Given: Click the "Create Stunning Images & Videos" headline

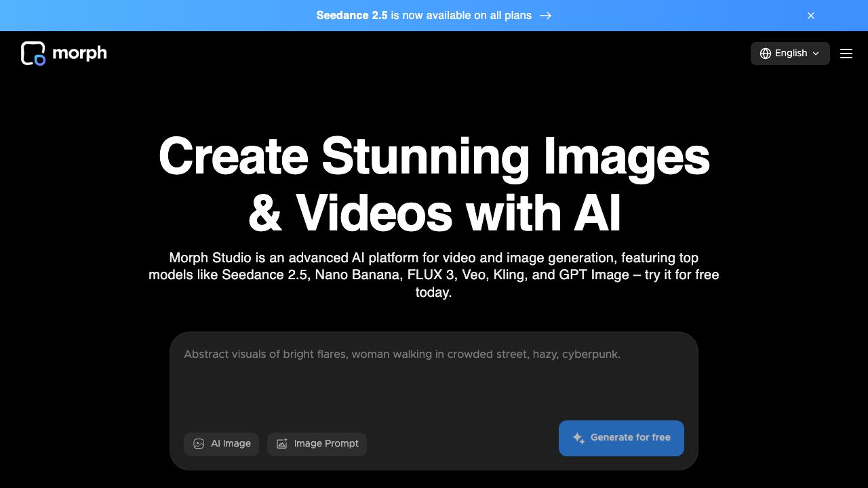Looking at the screenshot, I should 434,184.
